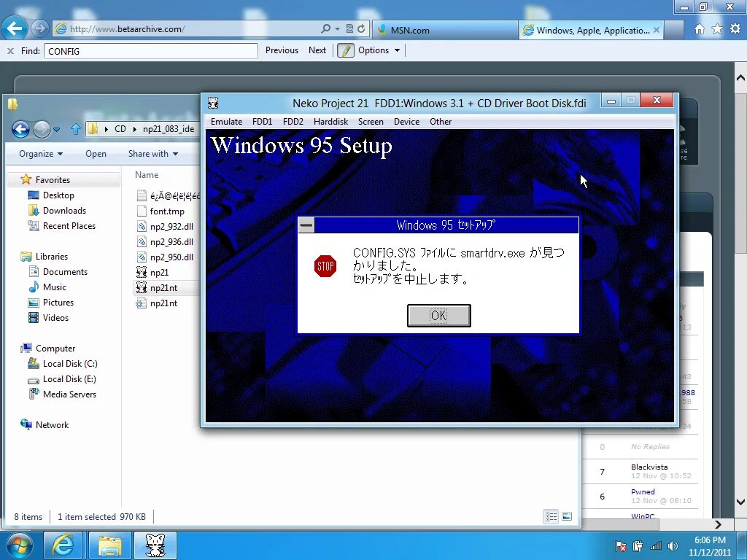Viewport: 747px width, 560px height.
Task: Click the compatibility view icon in address bar
Action: [349, 29]
